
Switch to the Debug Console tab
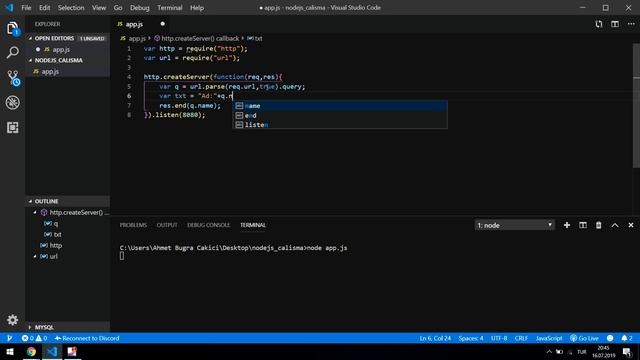pos(208,225)
